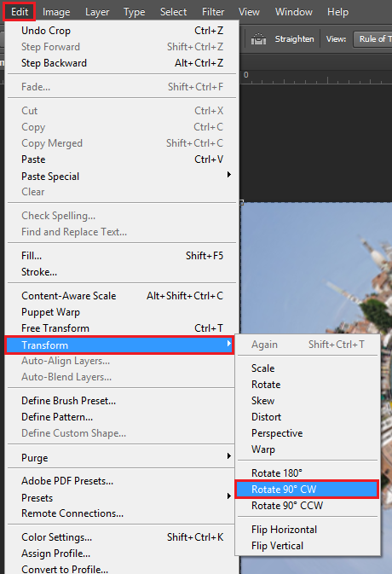The width and height of the screenshot is (392, 574).
Task: Select Free Transform
Action: click(122, 328)
